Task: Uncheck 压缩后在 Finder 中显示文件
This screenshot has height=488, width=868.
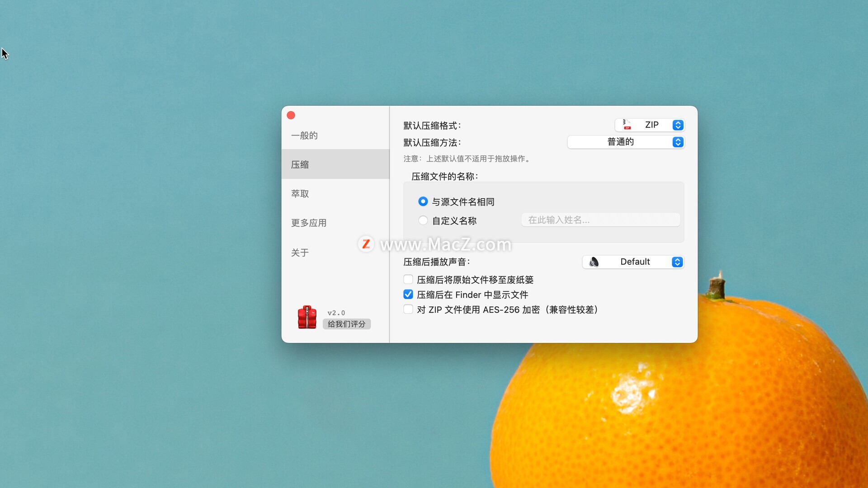Action: (408, 295)
